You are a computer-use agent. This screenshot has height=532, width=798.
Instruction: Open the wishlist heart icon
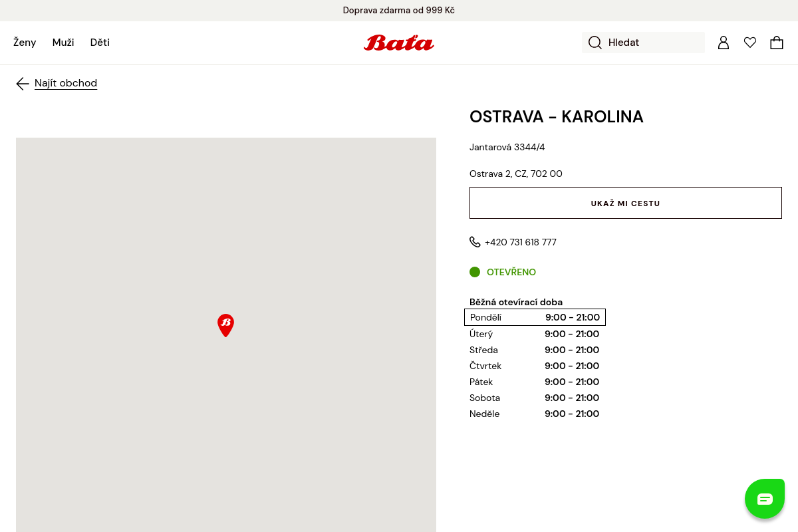point(750,43)
